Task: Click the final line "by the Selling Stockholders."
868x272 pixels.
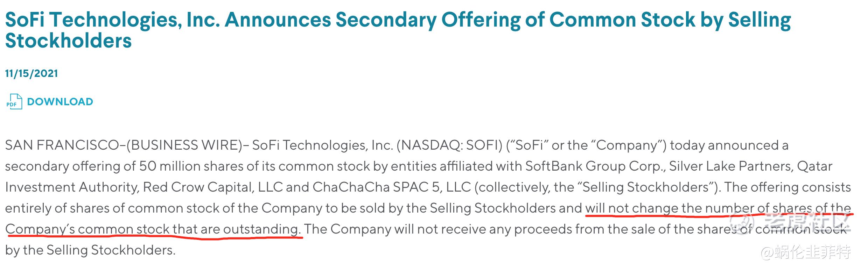Action: (90, 250)
